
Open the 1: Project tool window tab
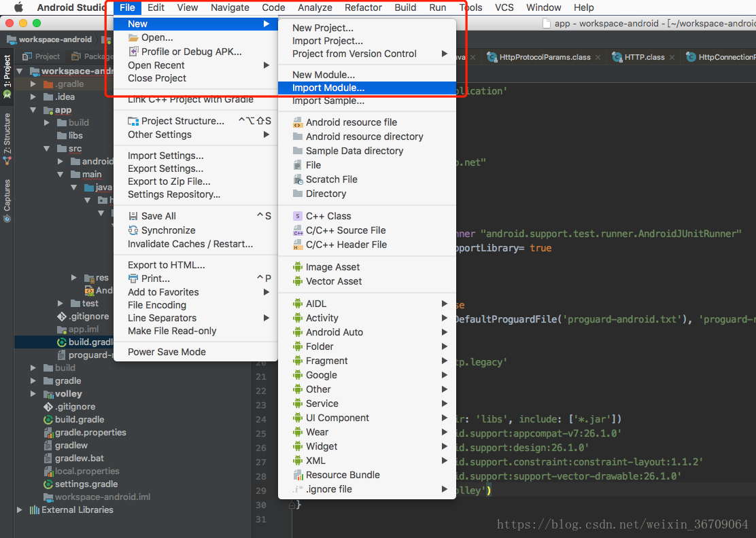pyautogui.click(x=7, y=76)
